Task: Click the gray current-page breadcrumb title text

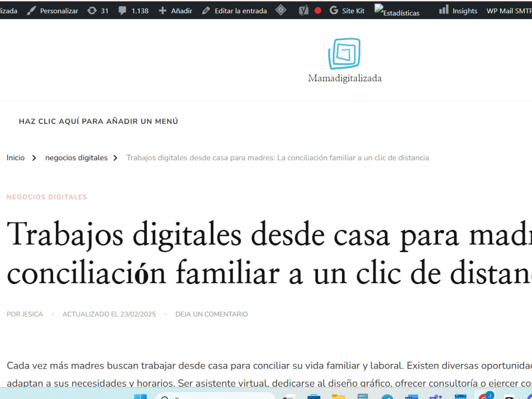Action: [278, 158]
